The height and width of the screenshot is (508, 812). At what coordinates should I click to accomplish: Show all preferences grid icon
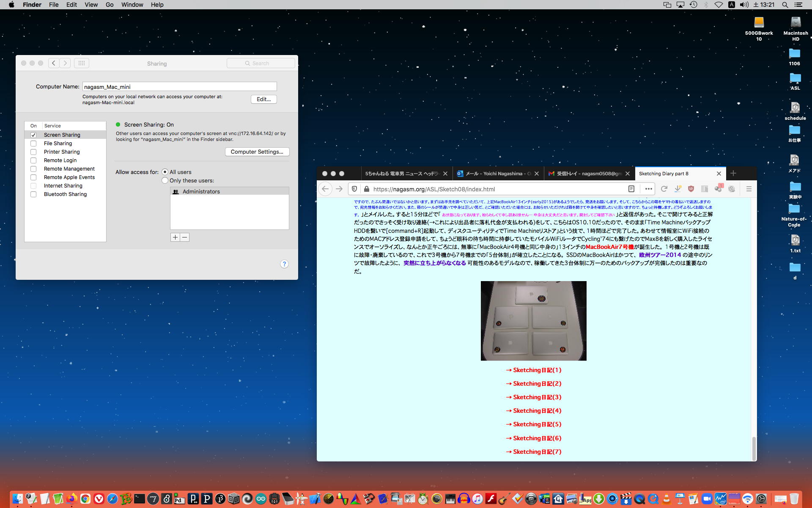click(82, 63)
